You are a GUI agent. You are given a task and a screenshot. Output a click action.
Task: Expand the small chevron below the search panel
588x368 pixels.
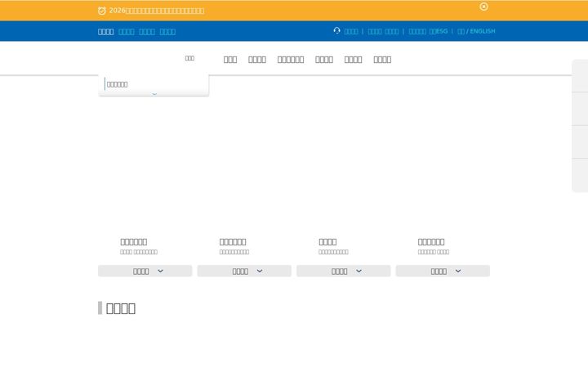(154, 94)
